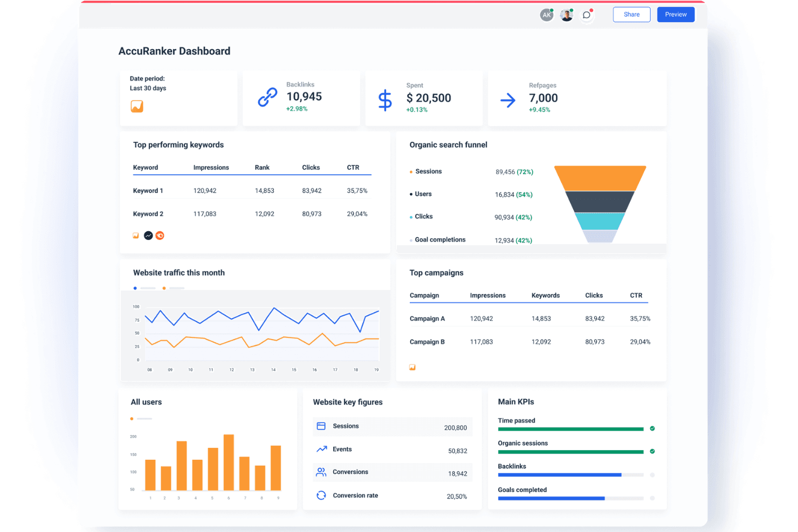Click the Last 30 days date period
Viewport: 798px width, 532px height.
148,88
